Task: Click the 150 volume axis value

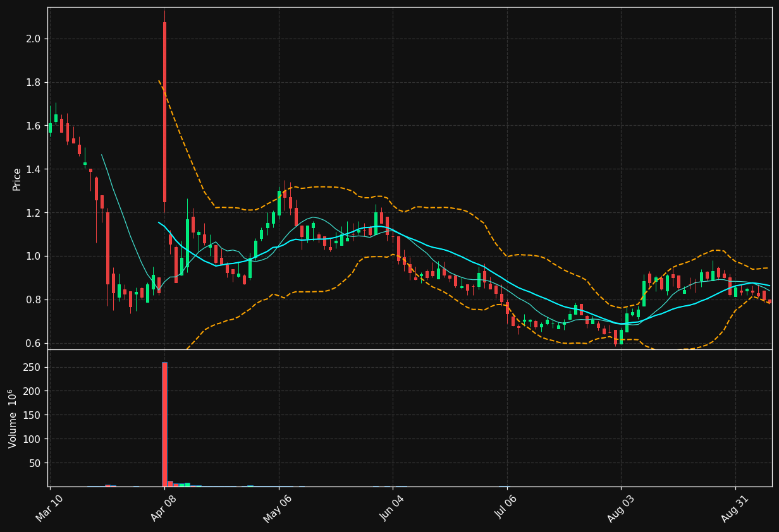Action: coord(32,416)
